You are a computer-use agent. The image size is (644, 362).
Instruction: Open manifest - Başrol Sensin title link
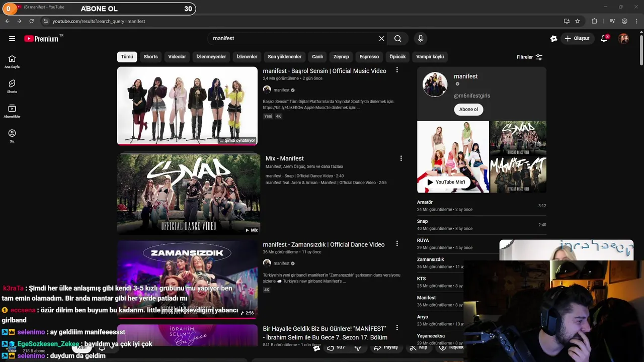[x=325, y=71]
